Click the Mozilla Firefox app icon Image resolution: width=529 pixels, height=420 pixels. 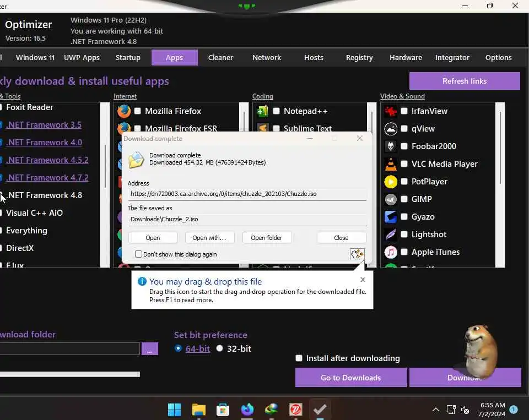click(124, 111)
